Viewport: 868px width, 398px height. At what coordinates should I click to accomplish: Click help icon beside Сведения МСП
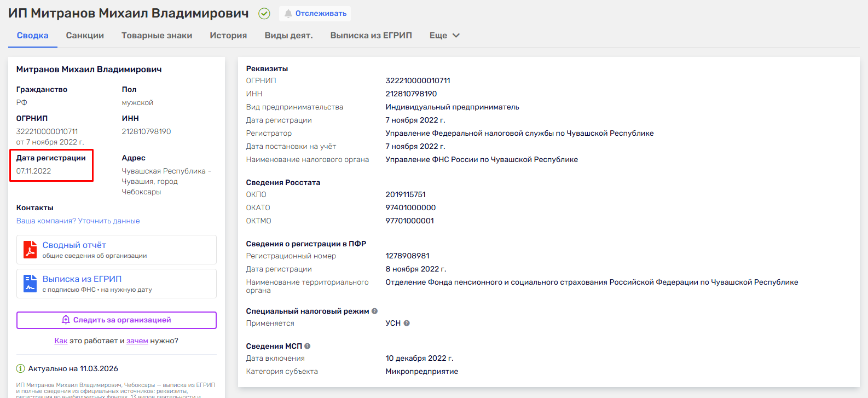[x=308, y=346]
